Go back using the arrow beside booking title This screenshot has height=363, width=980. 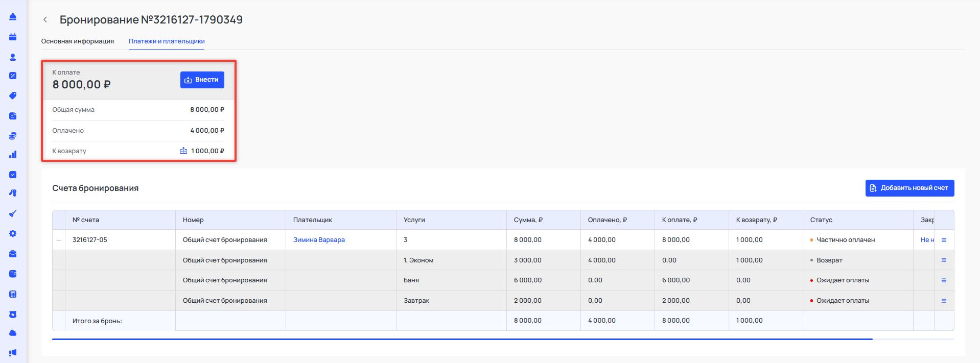coord(45,20)
